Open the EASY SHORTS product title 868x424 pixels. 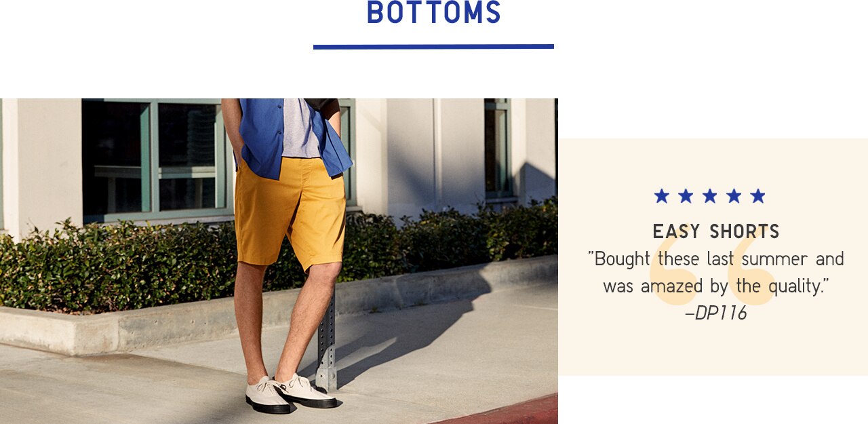(716, 232)
